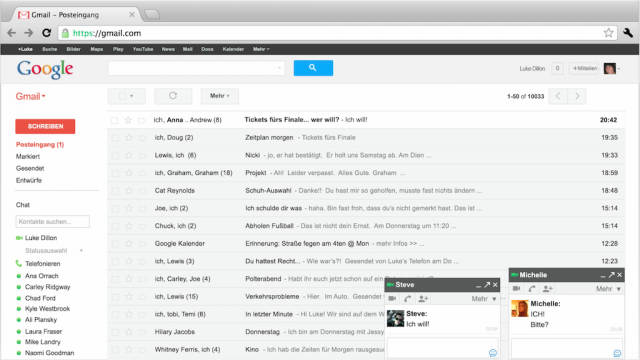Image resolution: width=640 pixels, height=360 pixels.
Task: Open Mehr dropdown in Michelle chat
Action: tap(608, 289)
